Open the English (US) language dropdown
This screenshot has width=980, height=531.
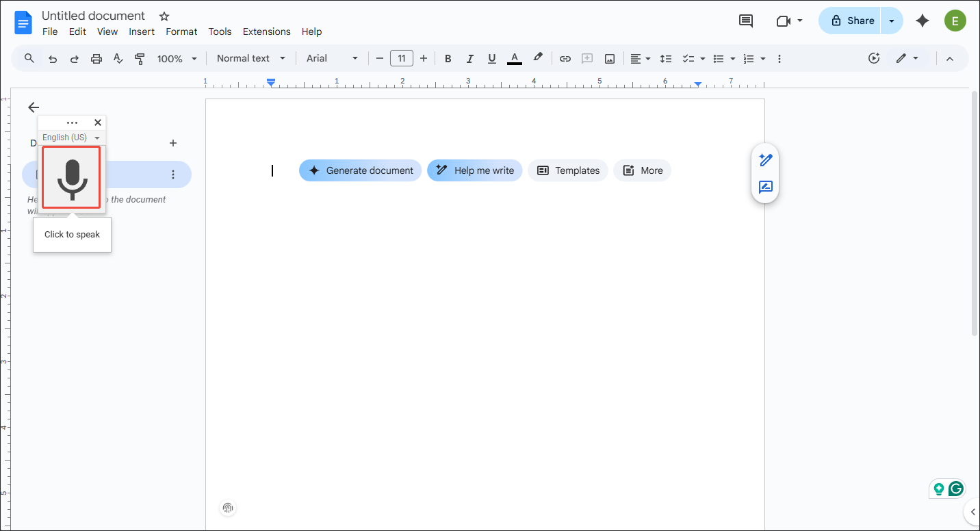[x=70, y=137]
